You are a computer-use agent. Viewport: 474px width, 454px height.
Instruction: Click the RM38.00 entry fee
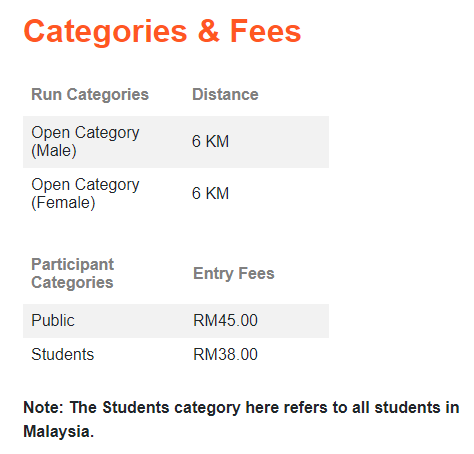[225, 354]
